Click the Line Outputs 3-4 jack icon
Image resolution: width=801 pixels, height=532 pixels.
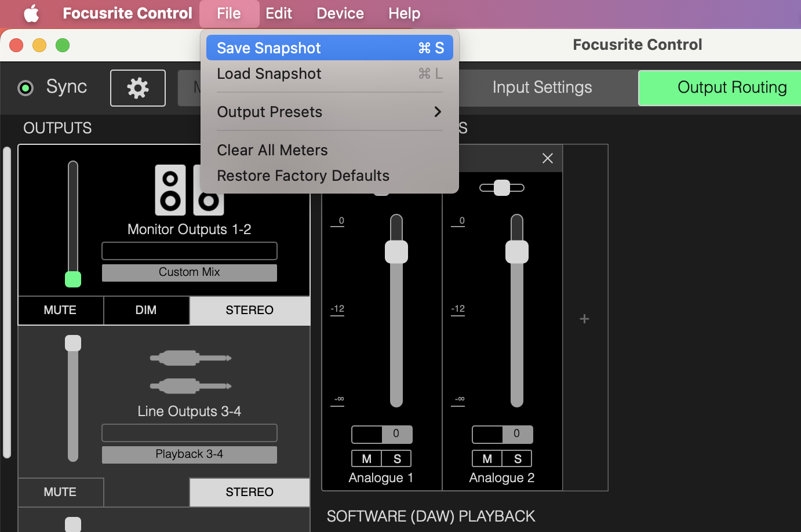(191, 371)
